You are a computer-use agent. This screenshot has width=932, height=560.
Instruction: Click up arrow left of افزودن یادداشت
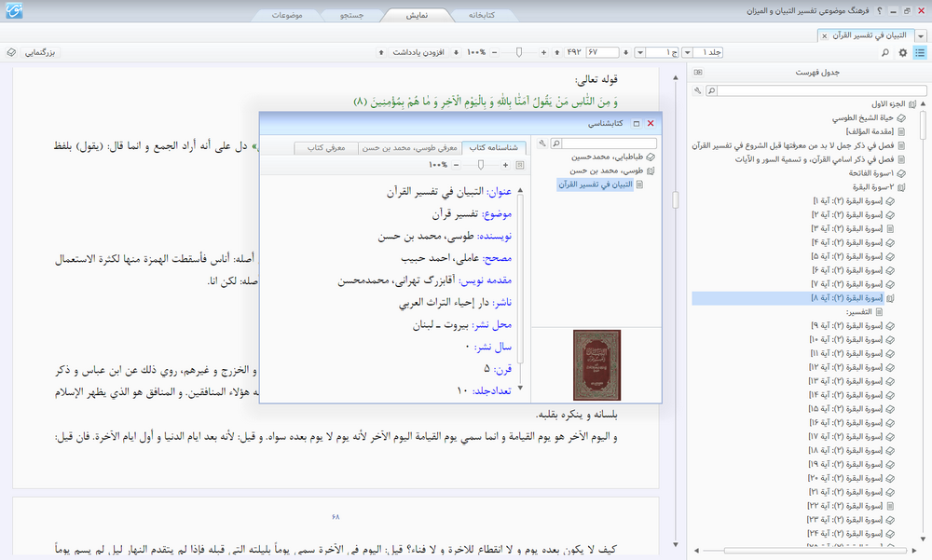[x=381, y=52]
